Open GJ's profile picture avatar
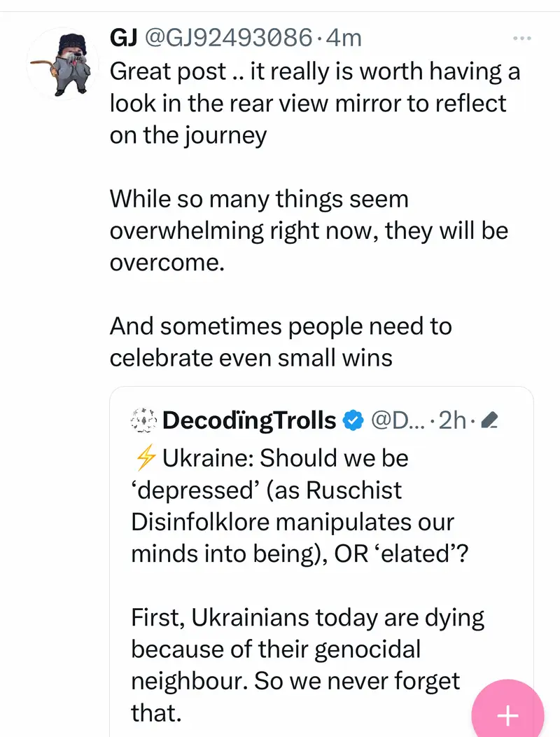560x737 pixels. pyautogui.click(x=62, y=64)
